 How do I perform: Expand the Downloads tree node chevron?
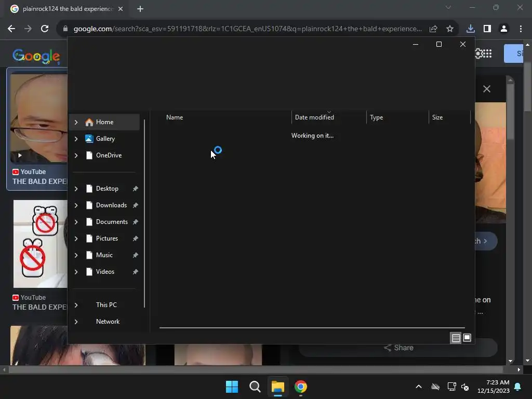point(76,205)
